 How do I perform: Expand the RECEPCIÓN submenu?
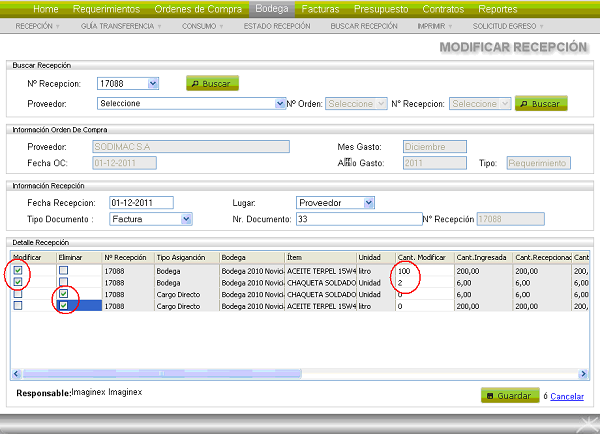pos(37,26)
